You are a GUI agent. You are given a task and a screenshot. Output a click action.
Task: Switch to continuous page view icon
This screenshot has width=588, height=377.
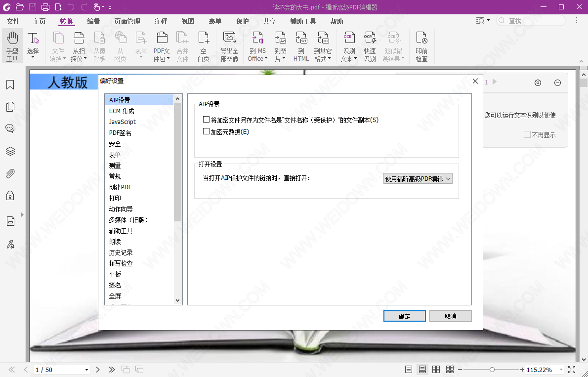[422, 370]
